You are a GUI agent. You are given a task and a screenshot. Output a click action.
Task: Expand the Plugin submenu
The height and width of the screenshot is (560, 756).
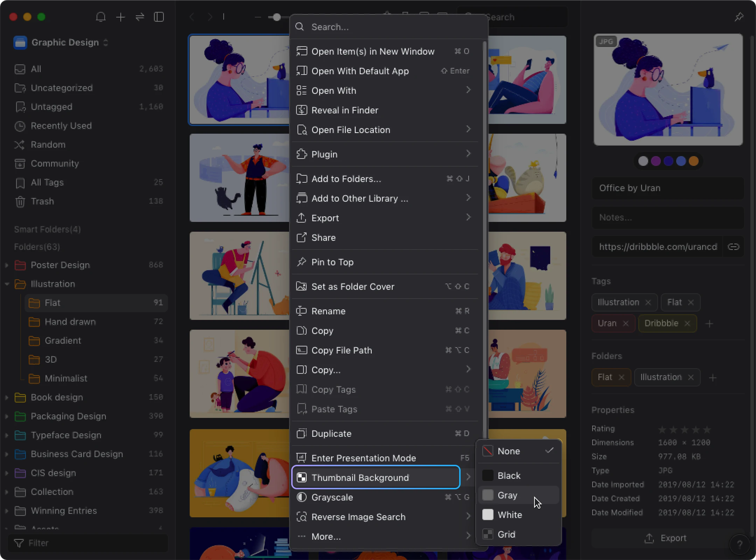[468, 154]
